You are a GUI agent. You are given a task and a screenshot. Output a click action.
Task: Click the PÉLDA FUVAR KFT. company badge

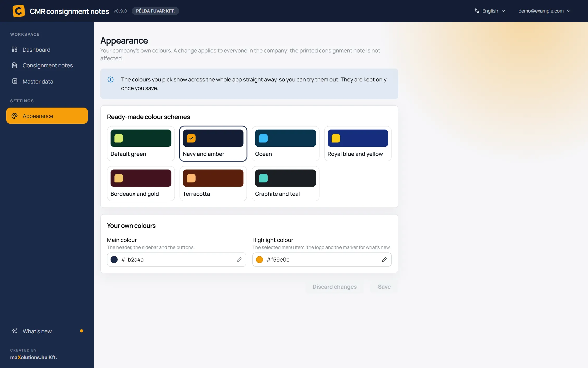pyautogui.click(x=155, y=11)
